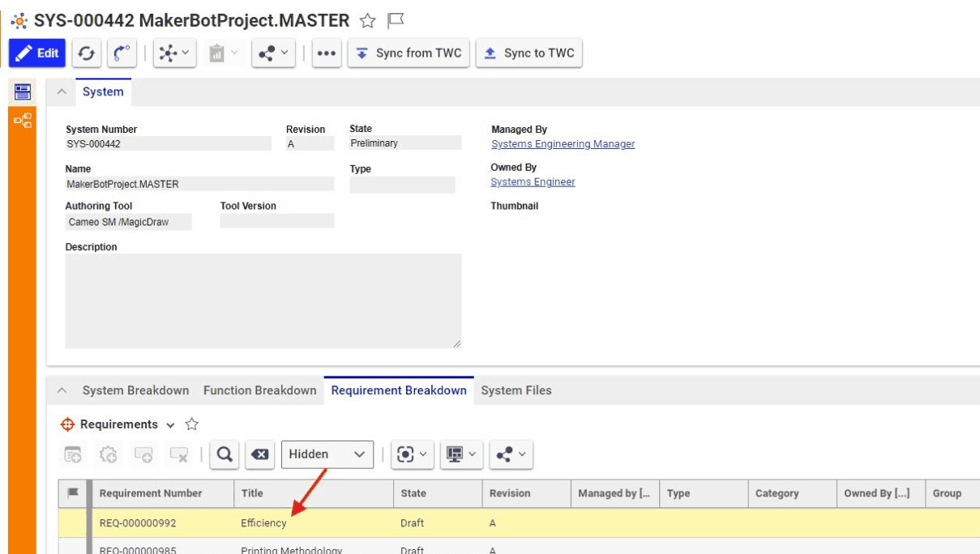Click the flag icon next to item title
Image resolution: width=980 pixels, height=554 pixels.
tap(396, 20)
